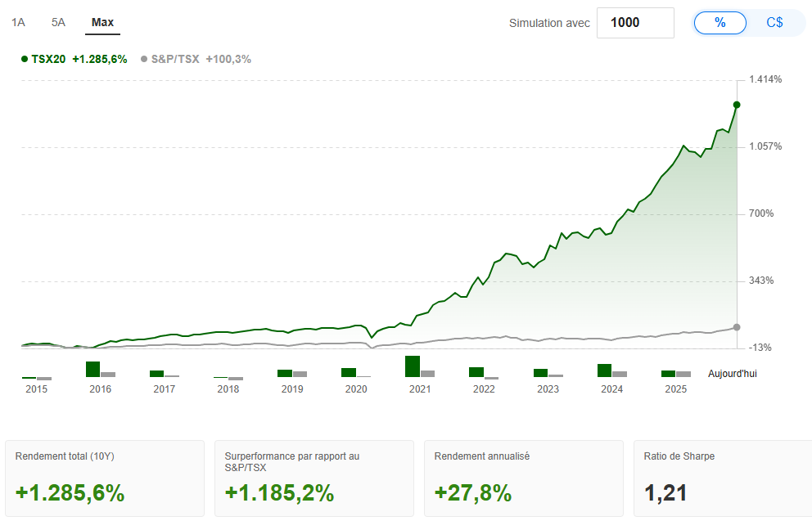Screen dimensions: 812x521
Task: Open the Rendement total (10Y) card
Action: click(105, 478)
